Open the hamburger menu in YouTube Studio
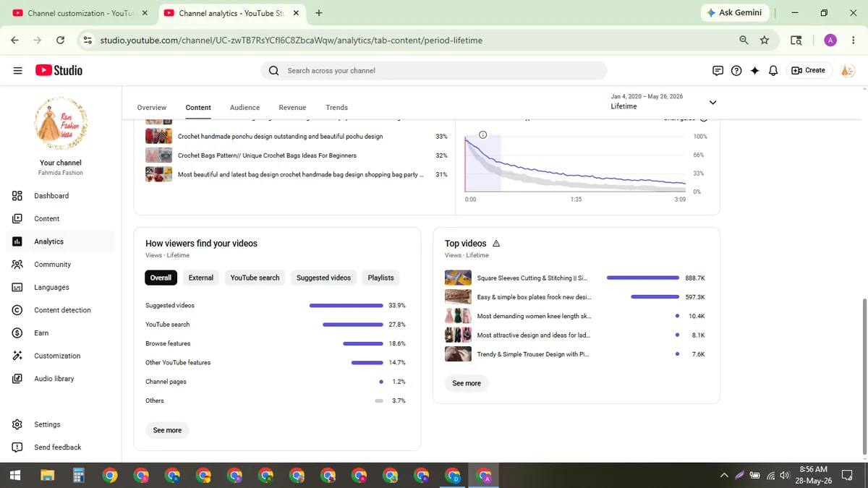This screenshot has width=868, height=488. point(17,70)
